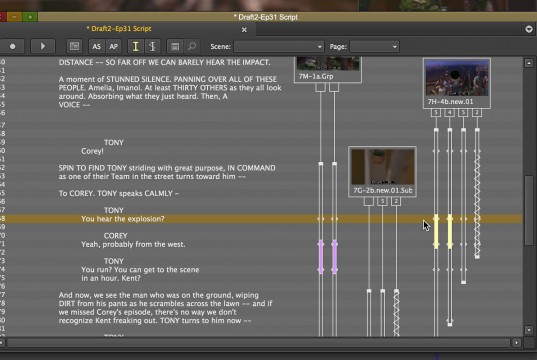Select line "PEOPLE. Amelia, Imanol. At least THIRTY OTHERS"
The height and width of the screenshot is (360, 537).
pos(170,88)
